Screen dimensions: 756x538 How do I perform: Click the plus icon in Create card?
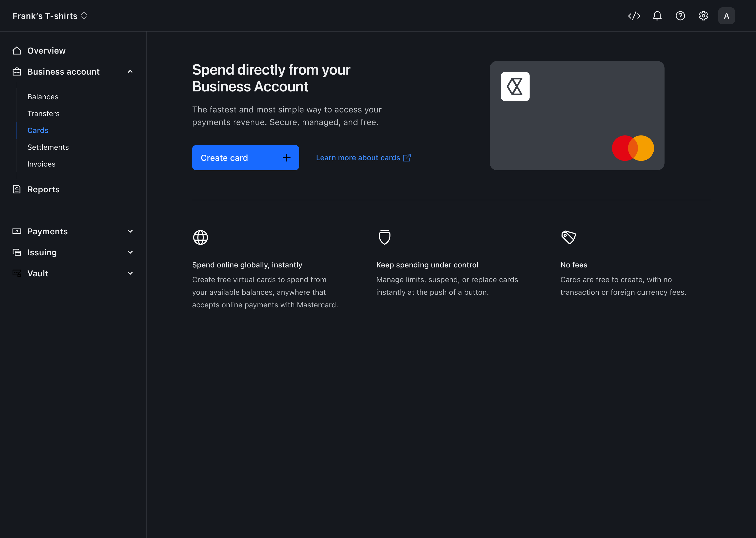(x=287, y=158)
